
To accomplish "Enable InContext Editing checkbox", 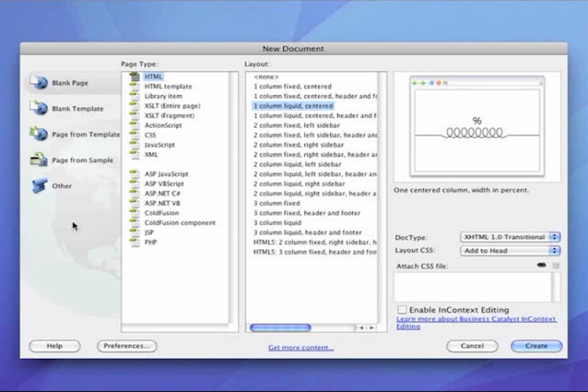I will (x=402, y=310).
